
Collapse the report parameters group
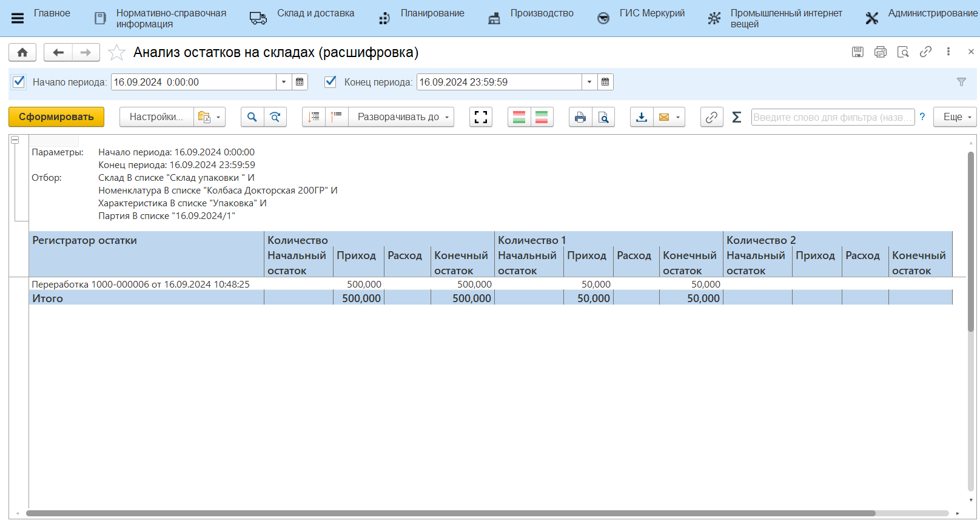point(15,140)
